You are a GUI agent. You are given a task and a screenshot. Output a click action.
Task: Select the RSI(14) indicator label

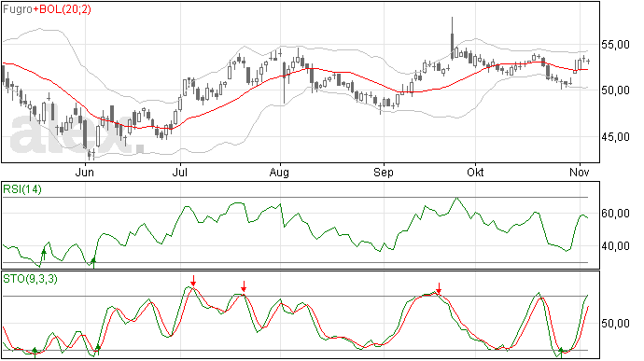tap(22, 189)
